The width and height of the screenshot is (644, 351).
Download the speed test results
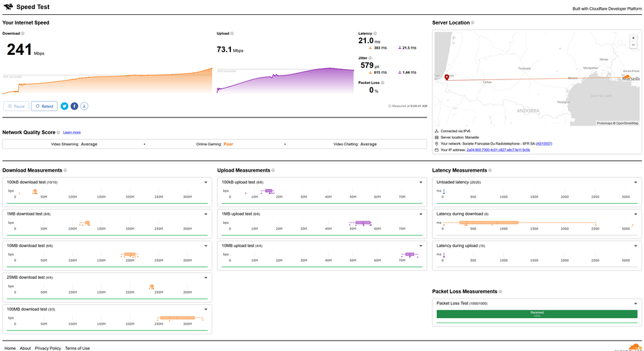click(84, 106)
